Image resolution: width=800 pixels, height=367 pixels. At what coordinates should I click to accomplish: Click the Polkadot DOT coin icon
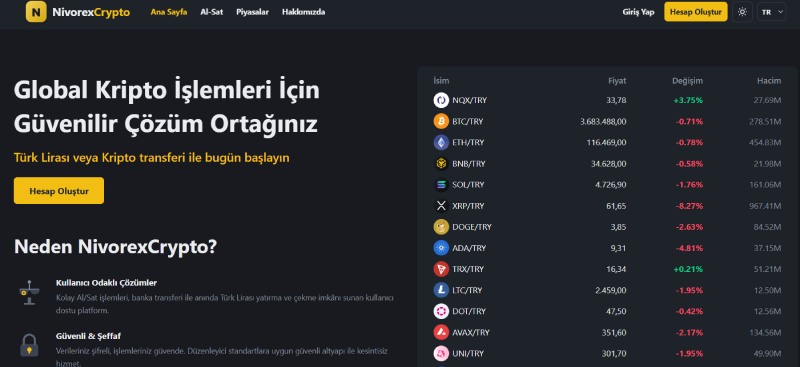click(441, 311)
